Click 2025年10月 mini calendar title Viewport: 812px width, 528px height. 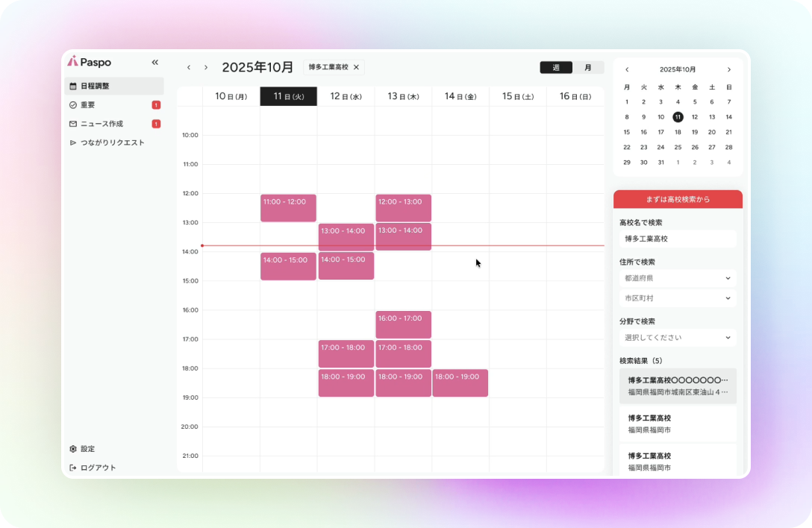pos(678,69)
